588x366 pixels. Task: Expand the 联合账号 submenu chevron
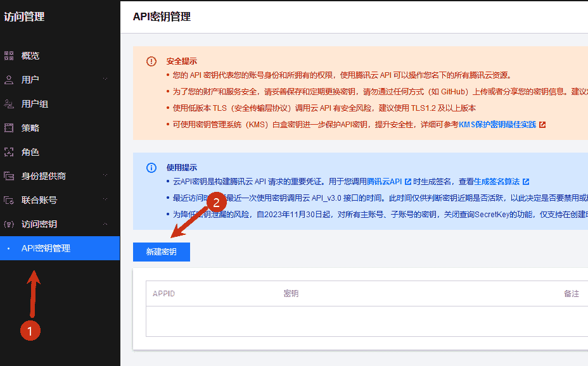105,199
